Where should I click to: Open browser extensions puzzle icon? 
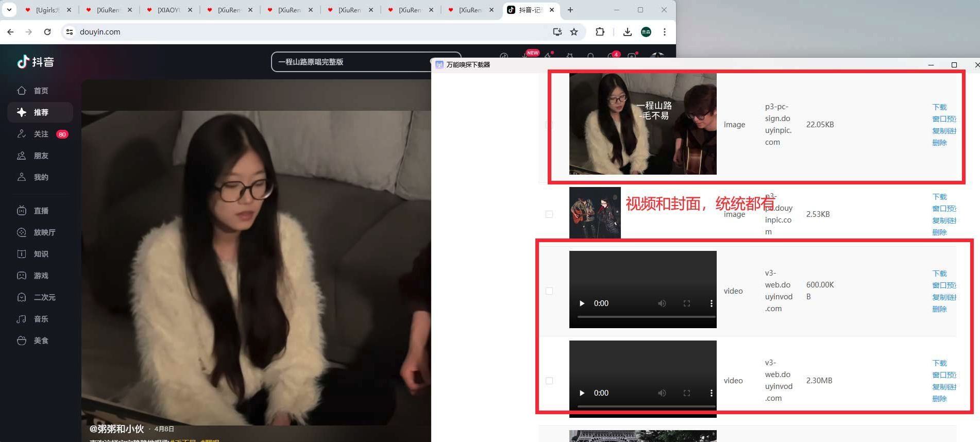[600, 32]
